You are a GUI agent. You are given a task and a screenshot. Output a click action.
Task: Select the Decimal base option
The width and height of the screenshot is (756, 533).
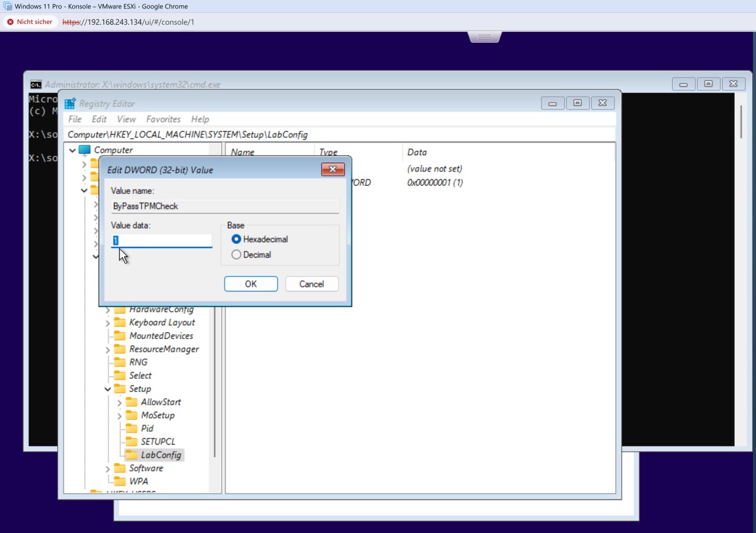(x=236, y=255)
